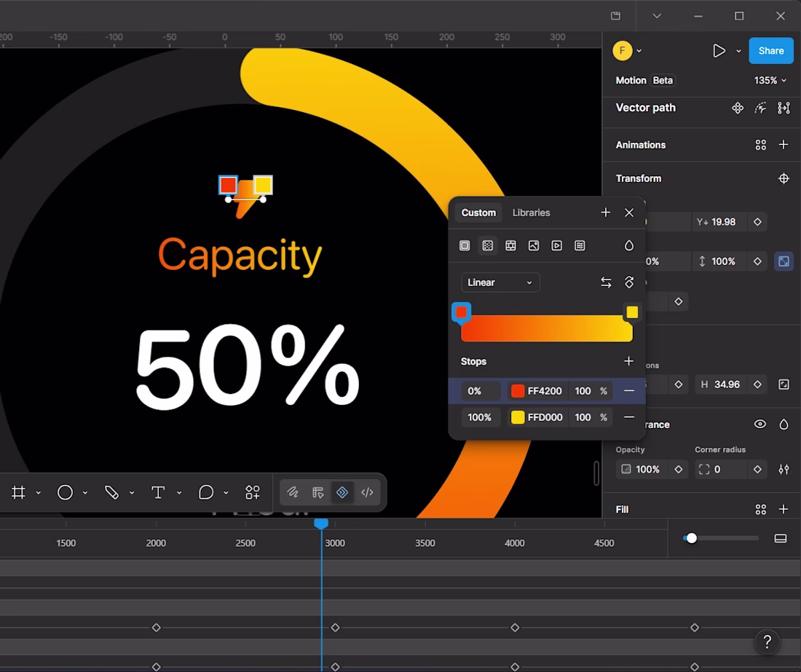Switch to the Libraries tab
This screenshot has height=672, width=801.
(x=532, y=213)
